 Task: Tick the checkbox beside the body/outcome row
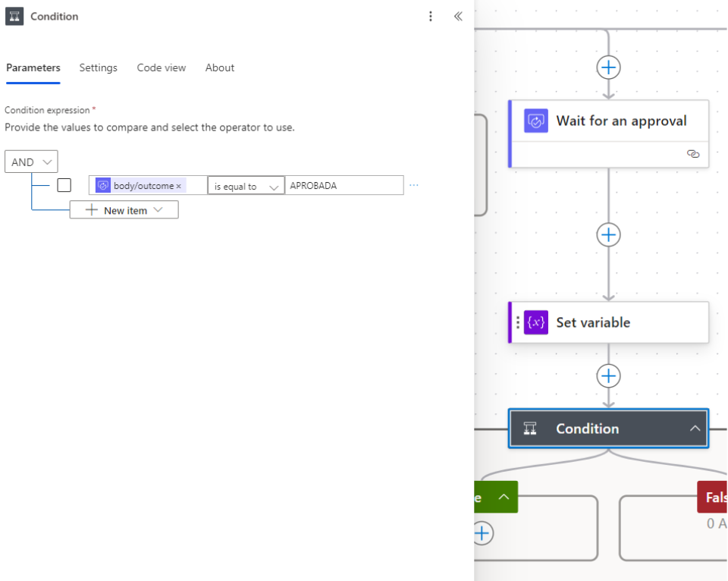click(x=64, y=185)
